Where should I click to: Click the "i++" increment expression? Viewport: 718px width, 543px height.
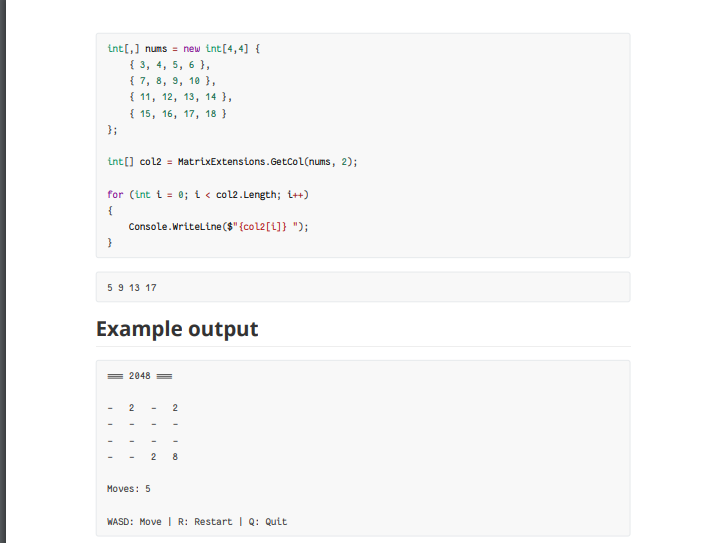coord(295,195)
